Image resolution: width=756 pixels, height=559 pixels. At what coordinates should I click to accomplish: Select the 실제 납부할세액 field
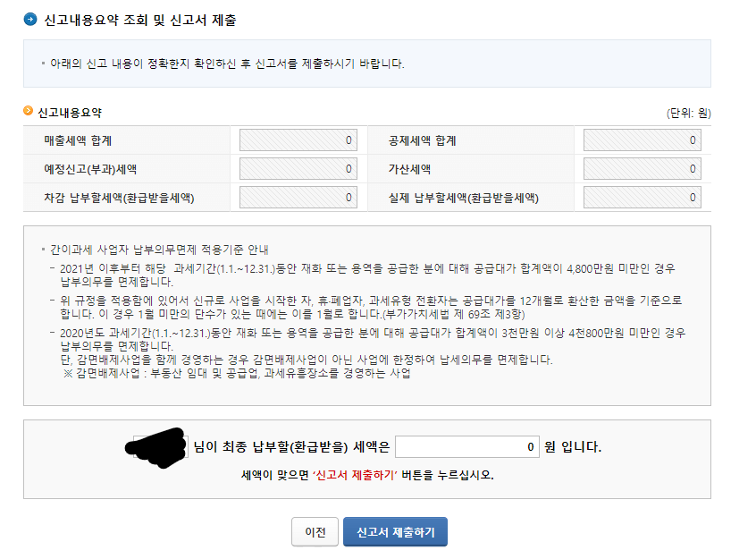pyautogui.click(x=640, y=196)
